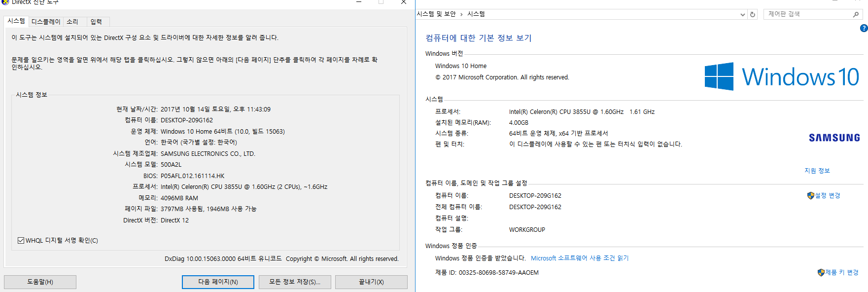Refresh the System control panel page
This screenshot has width=868, height=292.
coord(753,14)
